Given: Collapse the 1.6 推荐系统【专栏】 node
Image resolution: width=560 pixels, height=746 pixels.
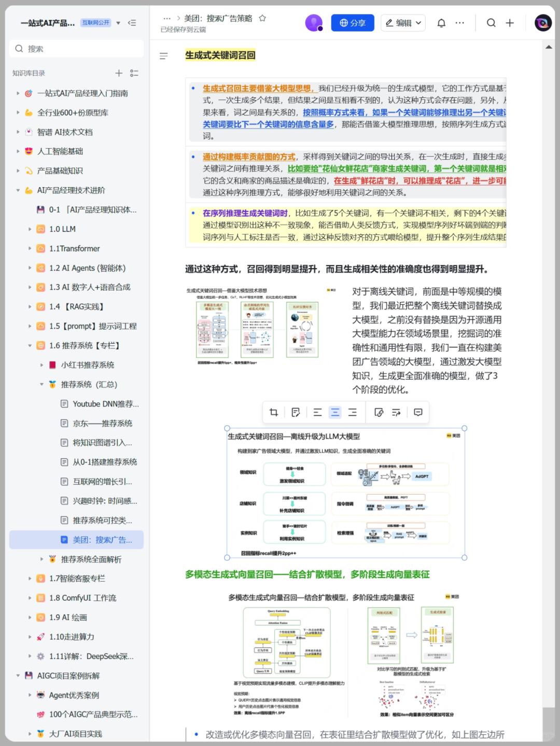Looking at the screenshot, I should (x=30, y=345).
